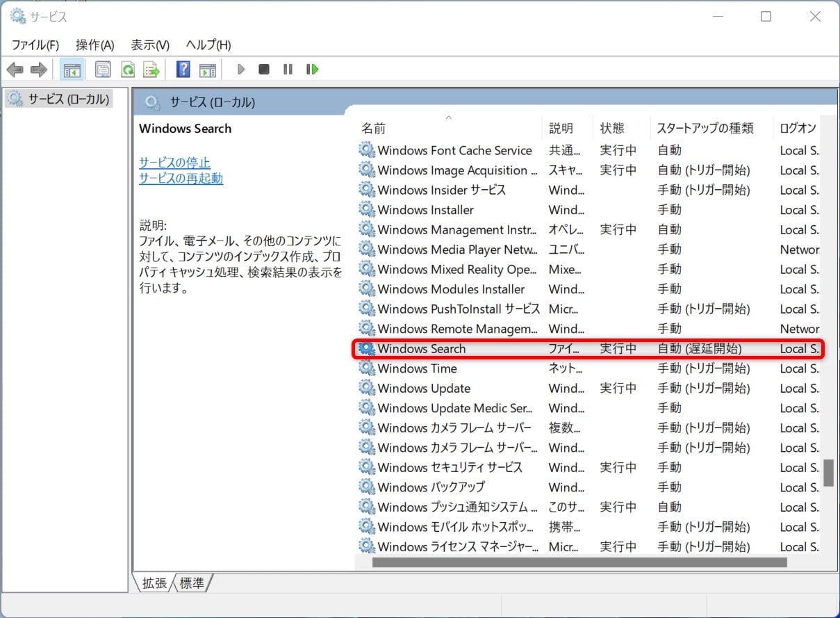Image resolution: width=840 pixels, height=618 pixels.
Task: Click the forward navigation arrow
Action: (x=39, y=69)
